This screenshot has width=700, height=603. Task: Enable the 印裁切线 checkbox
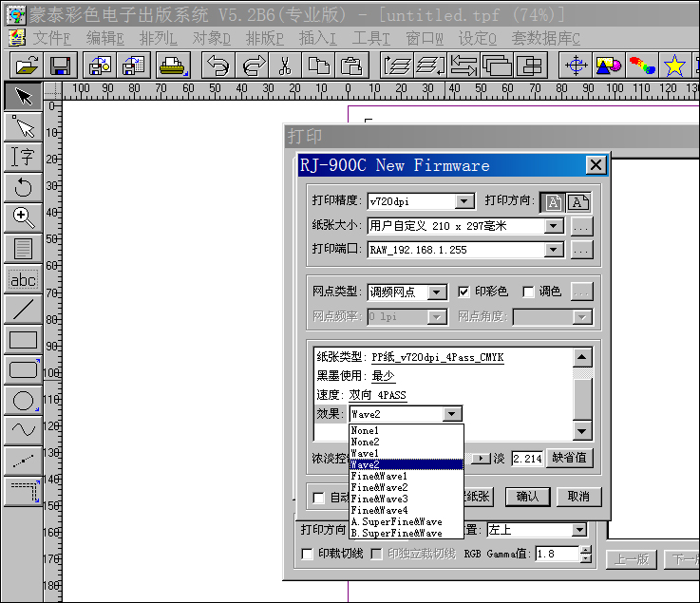pos(307,554)
